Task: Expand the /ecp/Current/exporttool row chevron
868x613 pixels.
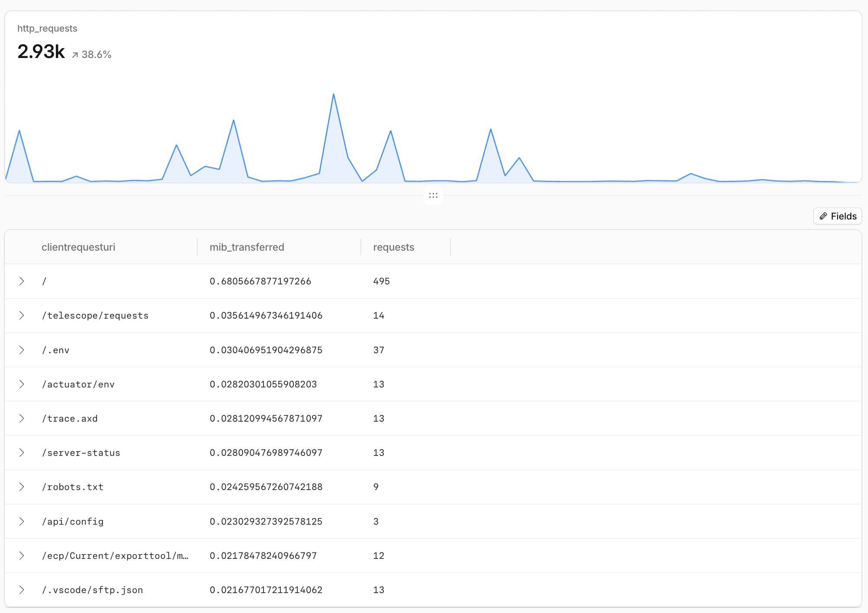Action: click(x=22, y=555)
